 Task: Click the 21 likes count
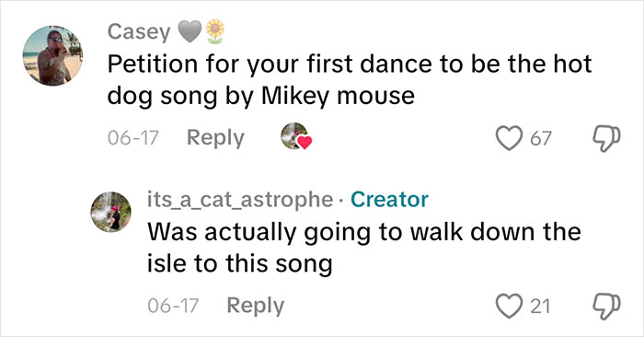click(540, 307)
